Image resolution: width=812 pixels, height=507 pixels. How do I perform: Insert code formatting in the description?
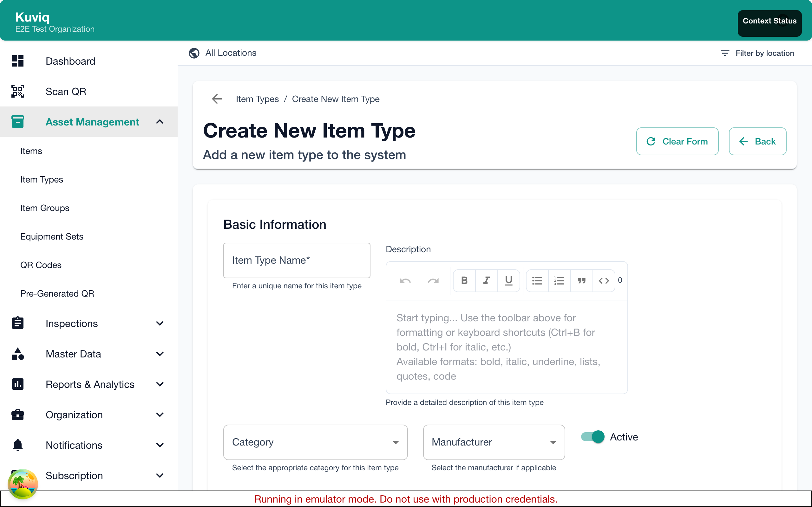(604, 280)
